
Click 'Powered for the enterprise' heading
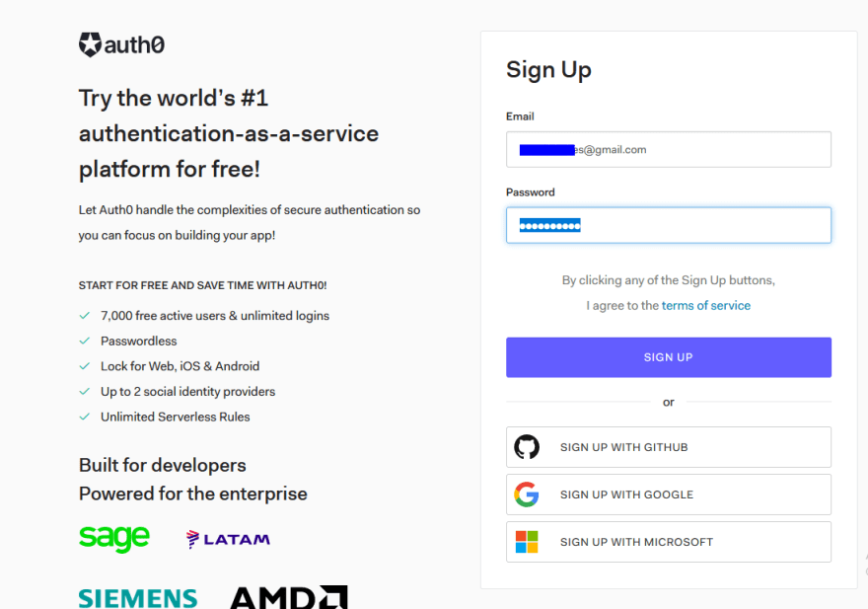pos(192,494)
